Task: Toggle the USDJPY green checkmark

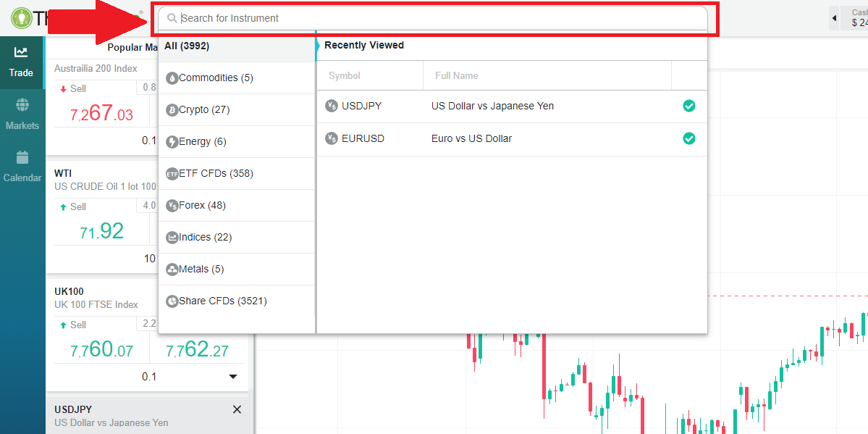Action: coord(689,106)
